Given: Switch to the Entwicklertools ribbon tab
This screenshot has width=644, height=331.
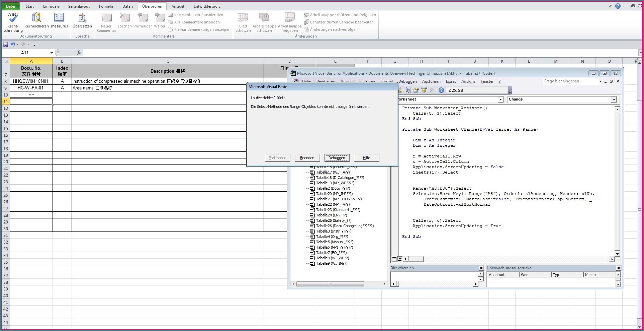Looking at the screenshot, I should coord(207,6).
